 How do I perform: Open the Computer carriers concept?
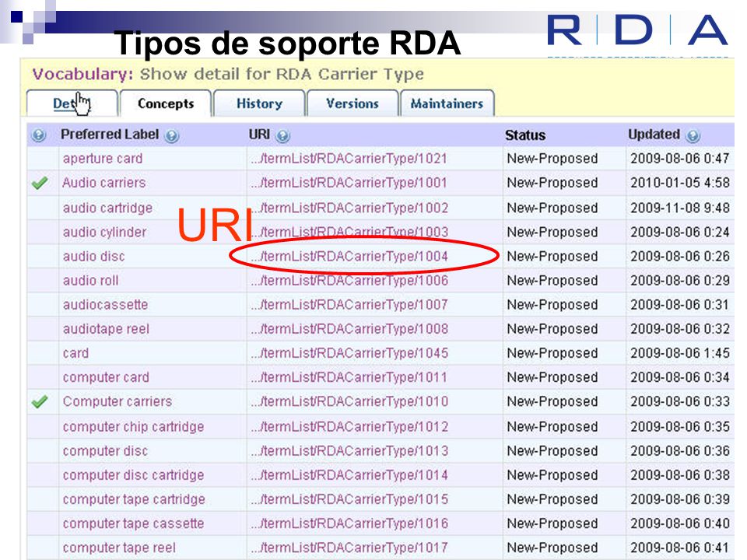(x=117, y=401)
